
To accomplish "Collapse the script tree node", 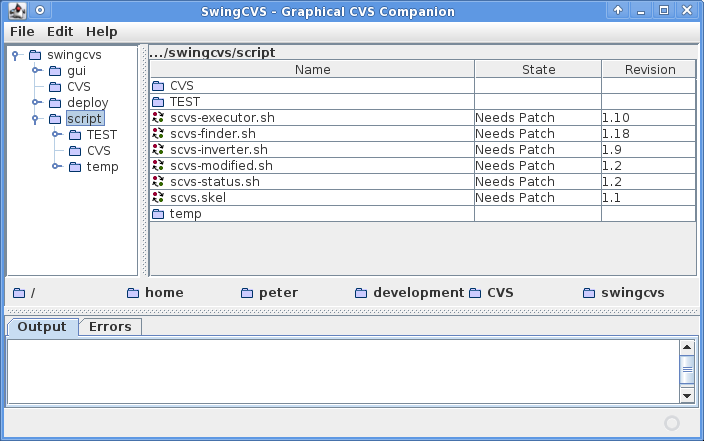I will [35, 119].
